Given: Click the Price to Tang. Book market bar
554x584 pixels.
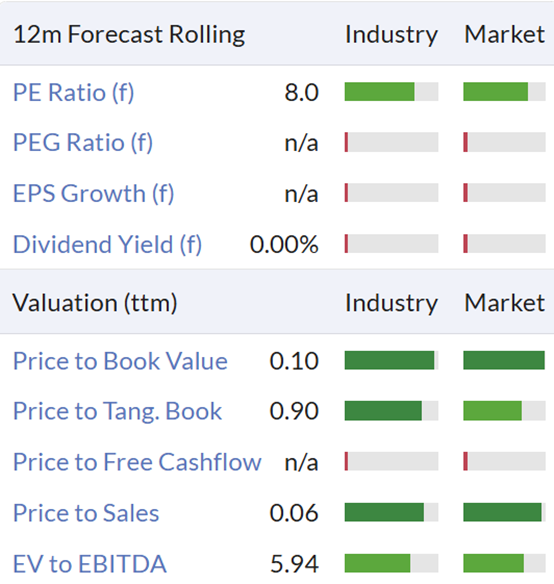Looking at the screenshot, I should point(504,411).
